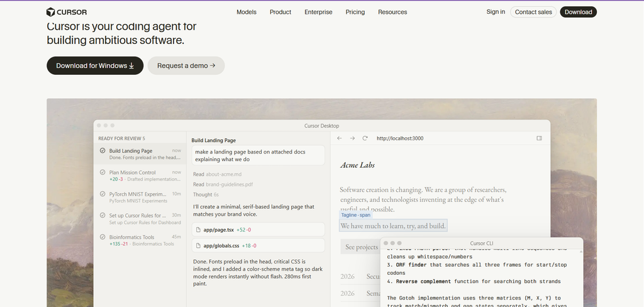Click the back arrow in preview browser
Screen dimensions: 644x307
(x=339, y=138)
